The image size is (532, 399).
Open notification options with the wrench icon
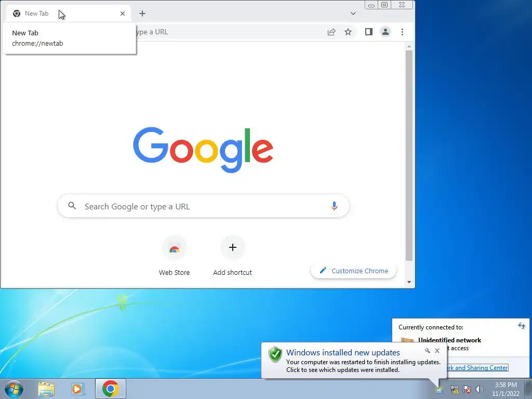[x=428, y=351]
